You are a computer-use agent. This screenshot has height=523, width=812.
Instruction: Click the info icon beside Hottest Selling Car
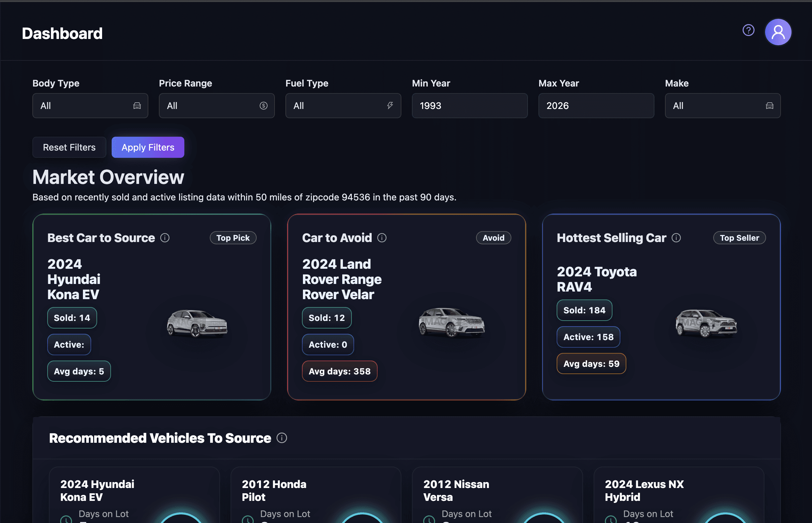pyautogui.click(x=676, y=238)
